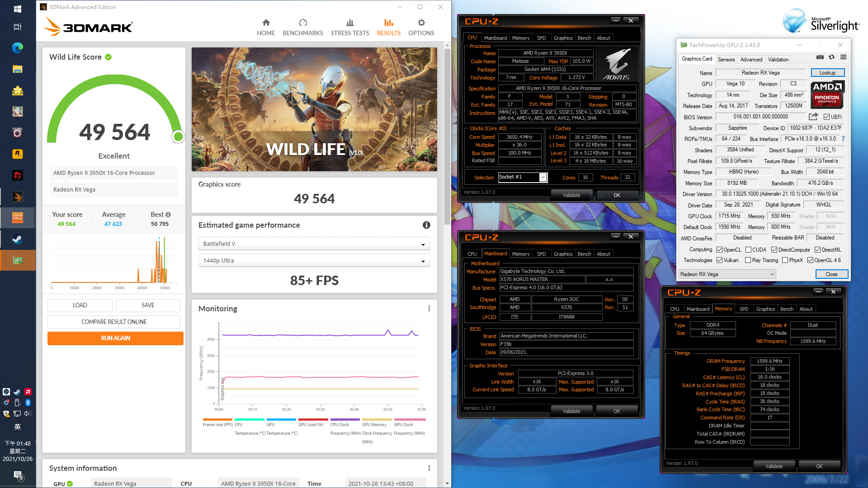Click the 3DMark vertical scrollbar thumb
The width and height of the screenshot is (868, 488).
pyautogui.click(x=447, y=136)
